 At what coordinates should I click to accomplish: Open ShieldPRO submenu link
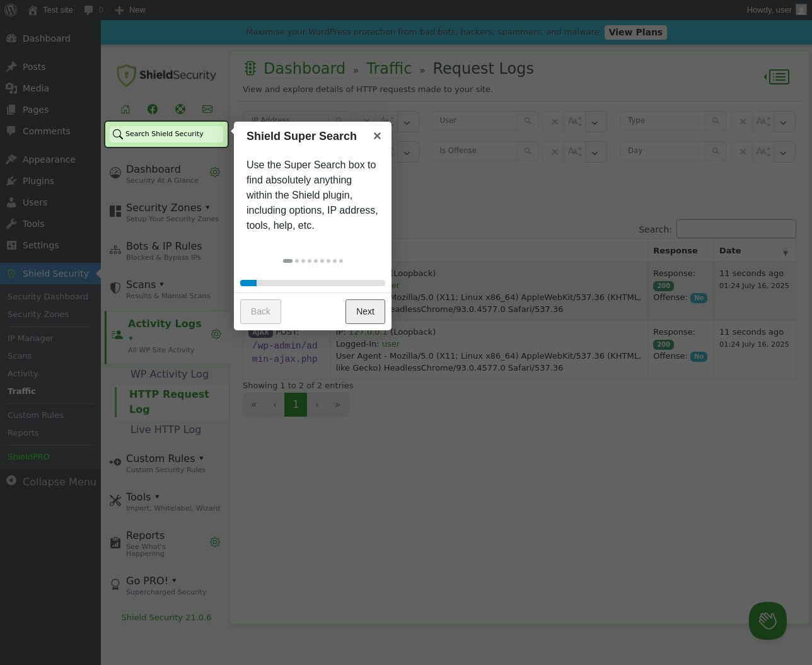(28, 457)
